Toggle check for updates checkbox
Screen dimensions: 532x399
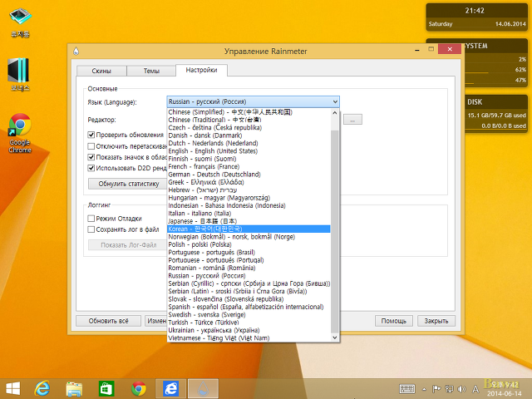pos(91,135)
